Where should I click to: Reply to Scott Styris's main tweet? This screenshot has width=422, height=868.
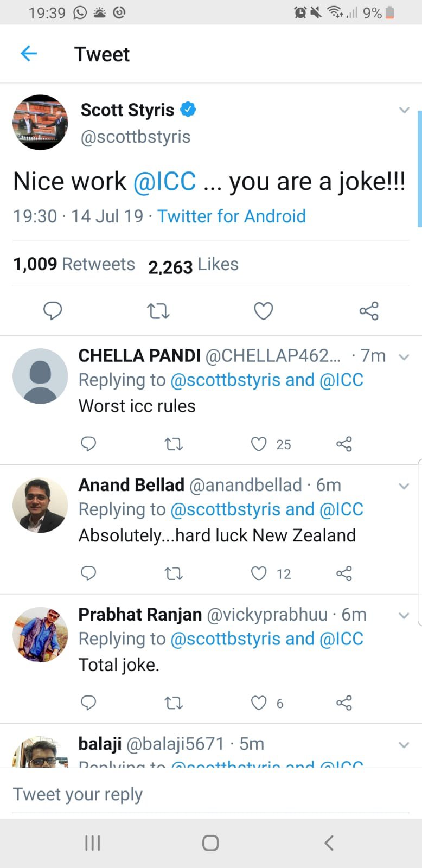[x=53, y=311]
